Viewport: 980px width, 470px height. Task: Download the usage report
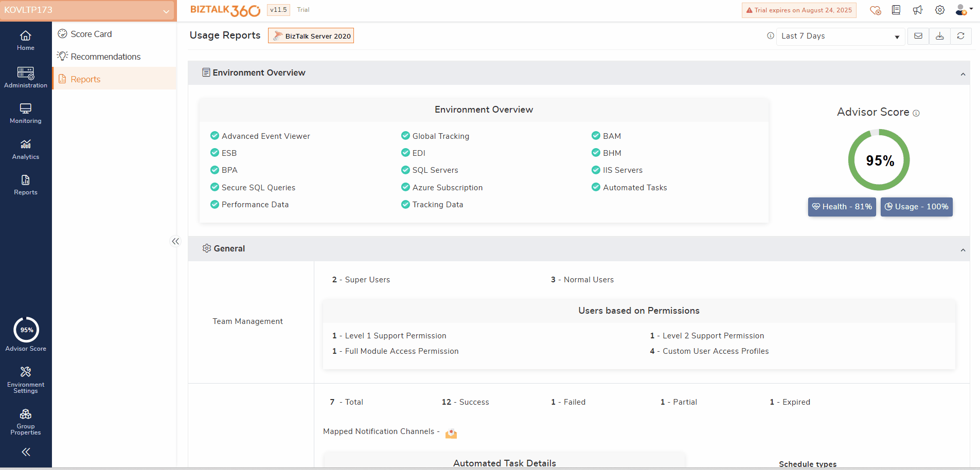pos(939,36)
